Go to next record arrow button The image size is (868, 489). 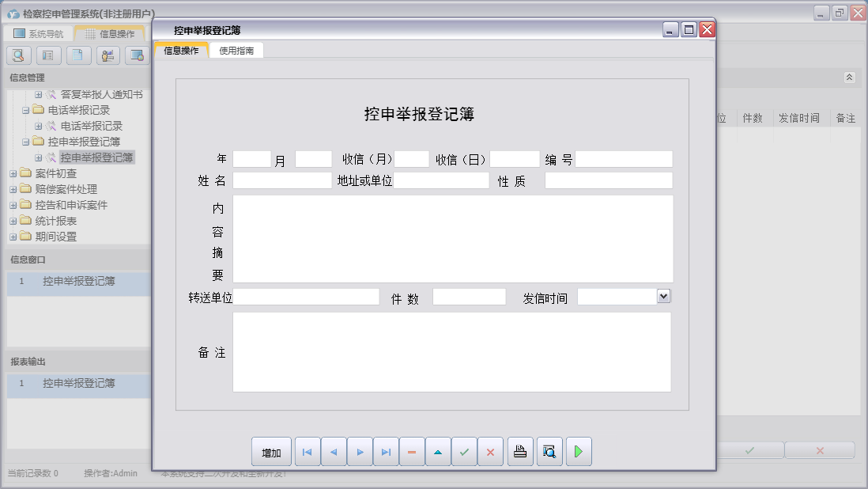(360, 452)
